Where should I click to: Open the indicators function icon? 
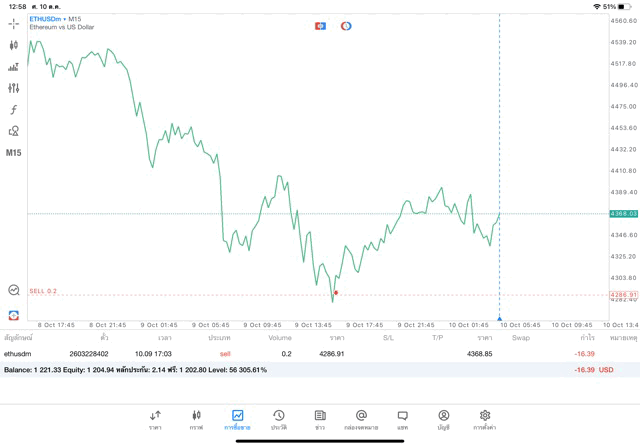click(14, 110)
